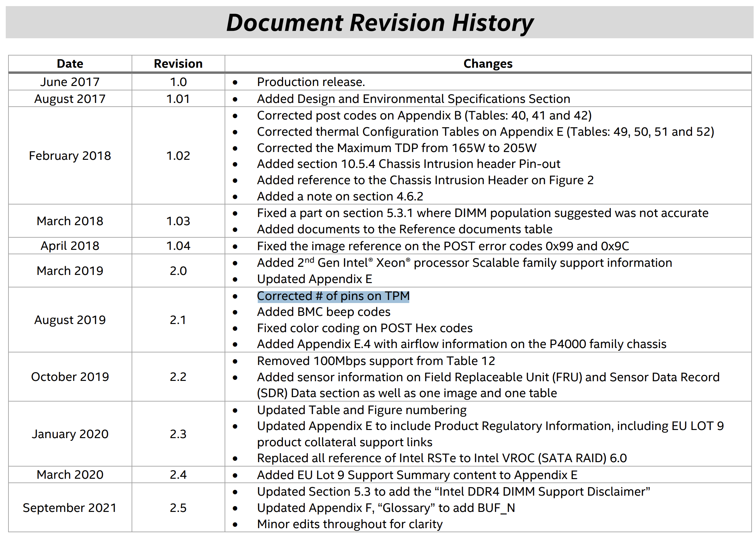Click 'Added EU Lot 9 Support Summary content' line
756x539 pixels.
(x=417, y=475)
